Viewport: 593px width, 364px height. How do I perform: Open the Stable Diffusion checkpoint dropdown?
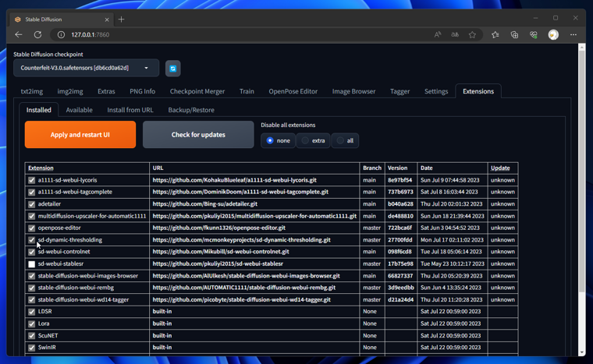click(x=87, y=68)
